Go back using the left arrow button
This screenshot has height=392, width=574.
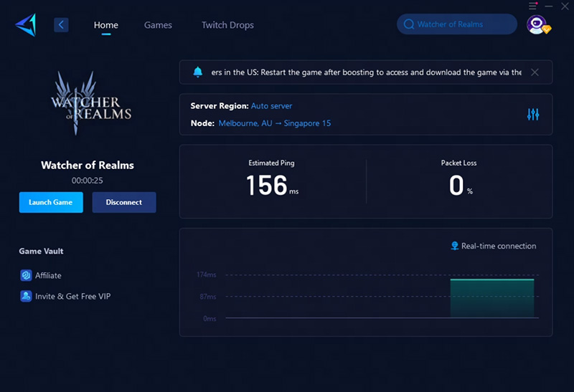coord(61,25)
